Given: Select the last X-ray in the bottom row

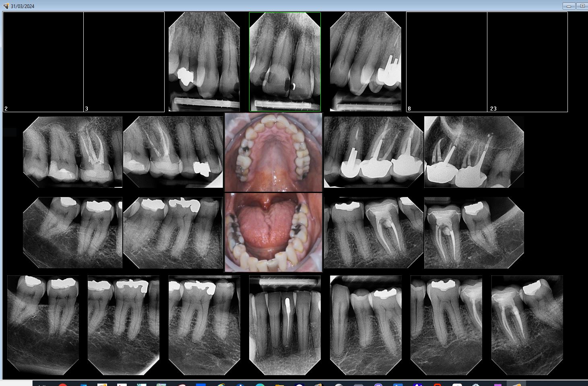Looking at the screenshot, I should [x=527, y=325].
